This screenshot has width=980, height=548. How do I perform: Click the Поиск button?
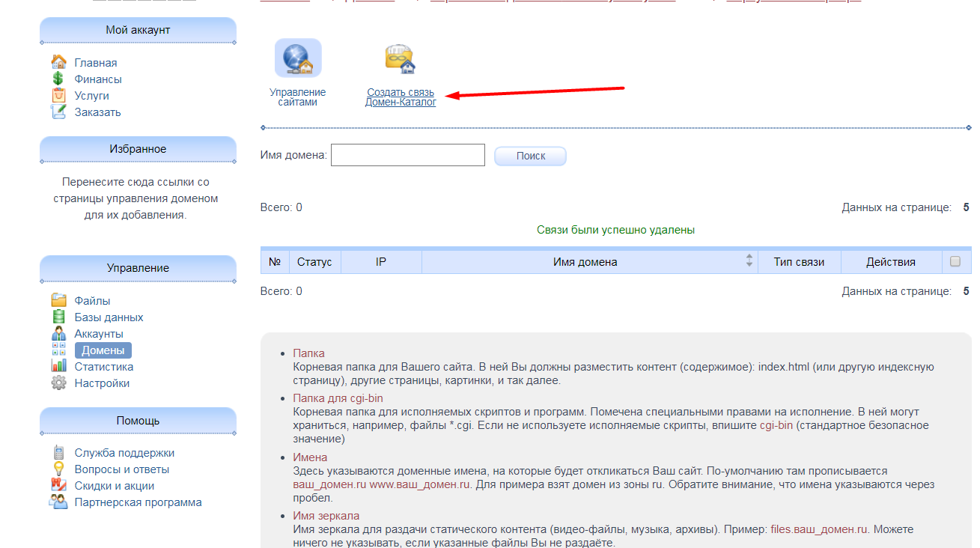pyautogui.click(x=530, y=156)
